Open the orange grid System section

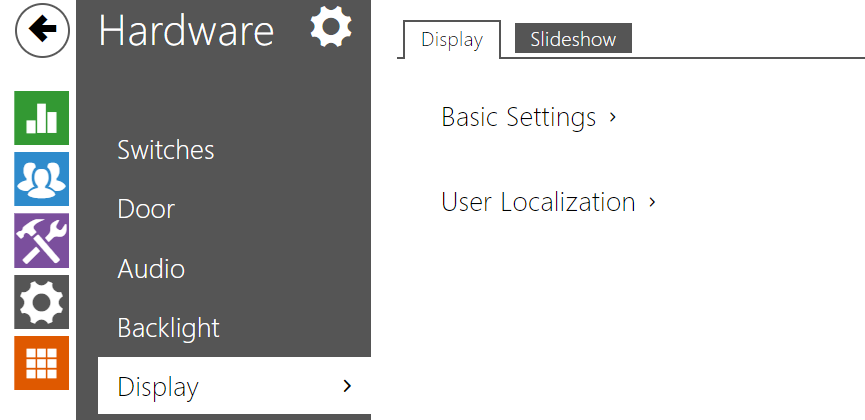(x=41, y=363)
